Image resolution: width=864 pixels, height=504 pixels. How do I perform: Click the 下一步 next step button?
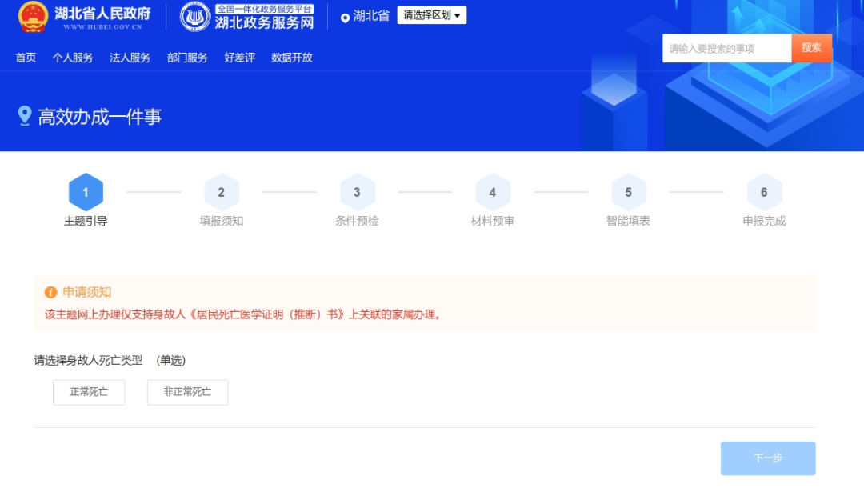pos(767,458)
